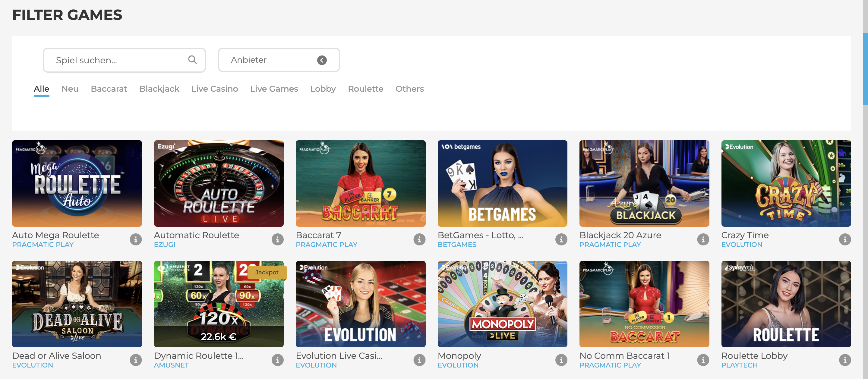Image resolution: width=868 pixels, height=379 pixels.
Task: Open info icon for Automatic Roulette
Action: 277,239
